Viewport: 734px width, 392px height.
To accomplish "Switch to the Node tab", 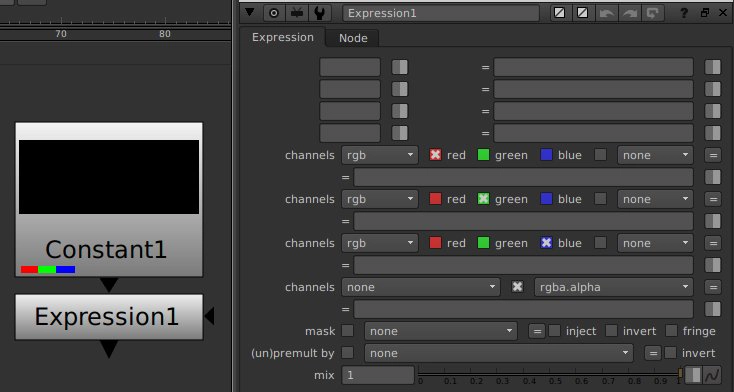I will 353,38.
